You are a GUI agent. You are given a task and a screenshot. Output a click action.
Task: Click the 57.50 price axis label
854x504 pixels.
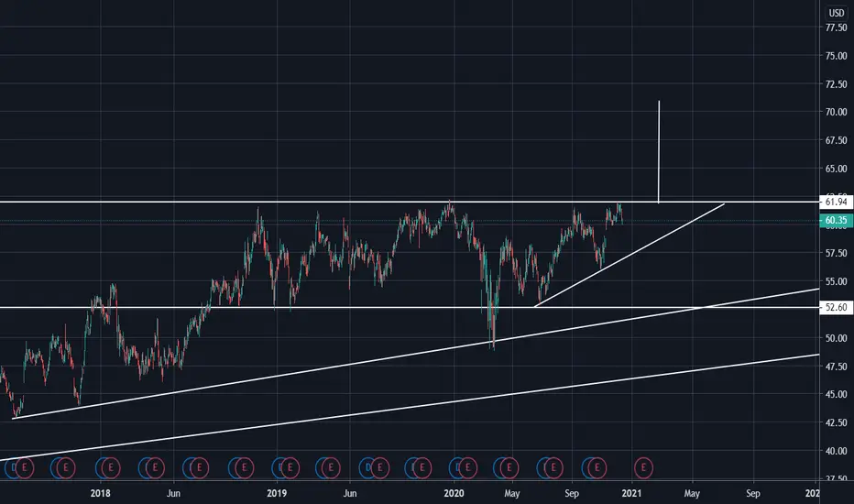(836, 253)
